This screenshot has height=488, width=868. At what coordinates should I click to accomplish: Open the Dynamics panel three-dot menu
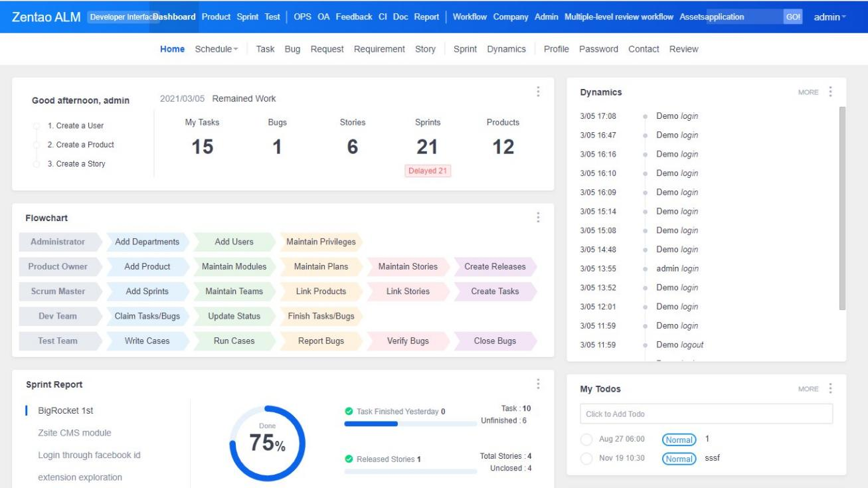[x=831, y=92]
